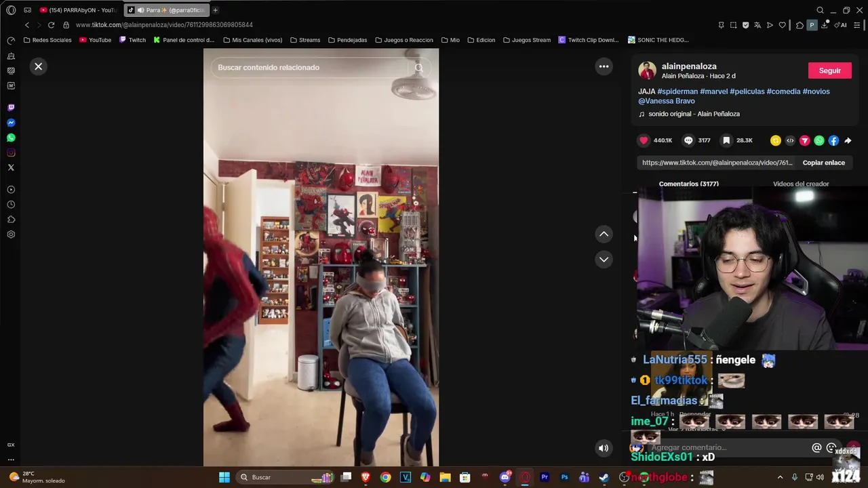Open the Opera AI assistant button

pyautogui.click(x=842, y=25)
